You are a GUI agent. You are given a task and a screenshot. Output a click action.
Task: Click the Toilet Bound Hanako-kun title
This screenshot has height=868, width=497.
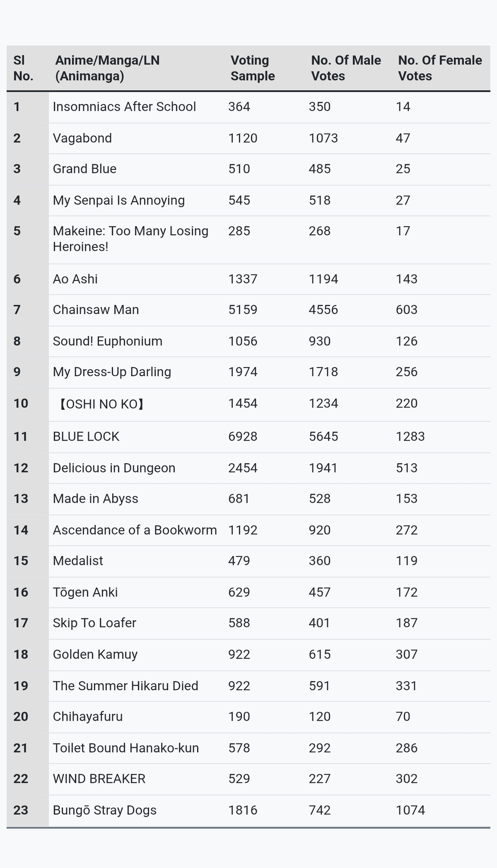click(x=126, y=748)
